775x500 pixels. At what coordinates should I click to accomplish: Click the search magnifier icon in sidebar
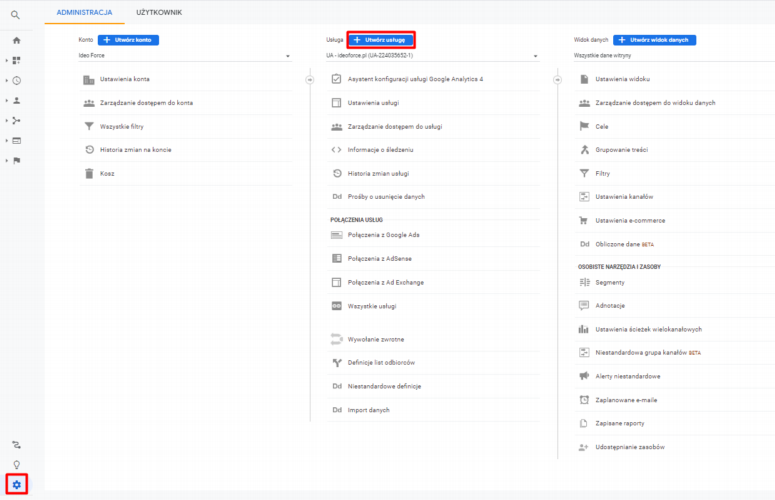[15, 15]
